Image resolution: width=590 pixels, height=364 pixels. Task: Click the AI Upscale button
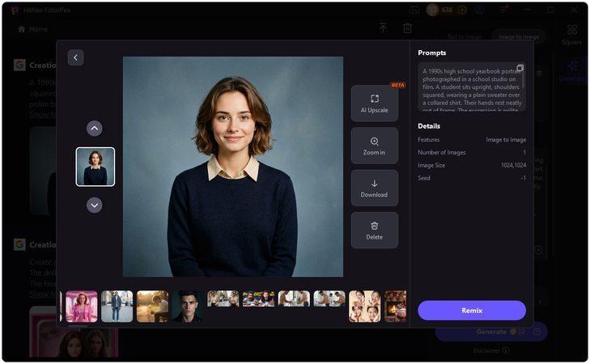[x=374, y=103]
